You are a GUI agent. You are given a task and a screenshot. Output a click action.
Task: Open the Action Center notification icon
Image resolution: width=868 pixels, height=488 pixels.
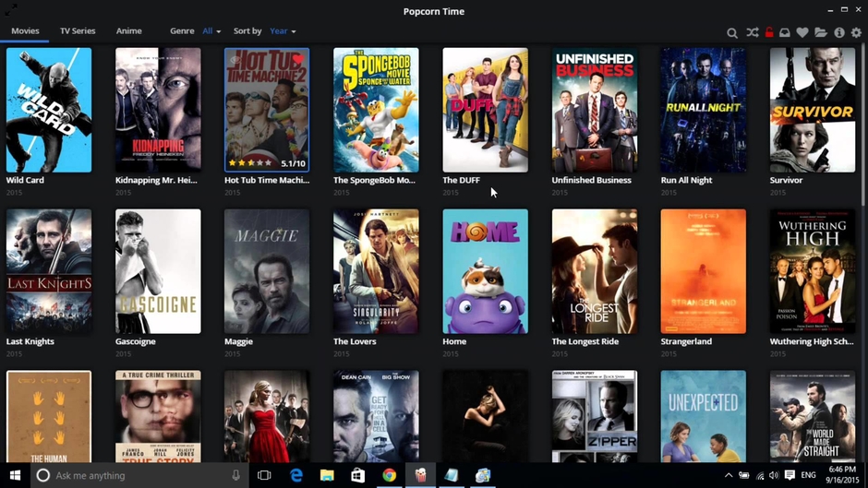pos(790,475)
